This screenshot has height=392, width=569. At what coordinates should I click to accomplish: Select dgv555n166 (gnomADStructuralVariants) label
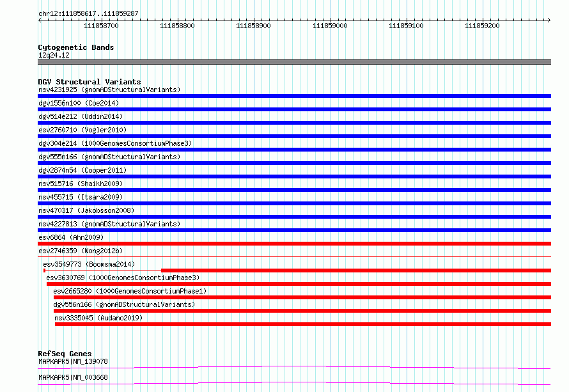point(109,157)
